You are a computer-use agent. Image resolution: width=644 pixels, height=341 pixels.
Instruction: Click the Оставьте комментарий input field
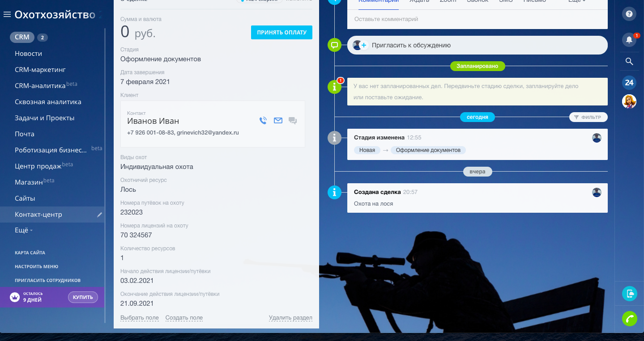coord(478,19)
